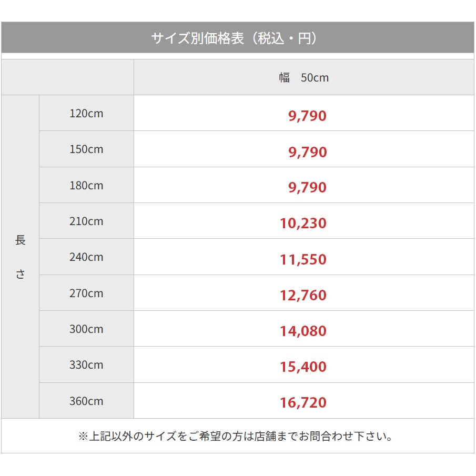Viewport: 476px width, 476px height.
Task: Click the 300cm length label
Action: [86, 329]
